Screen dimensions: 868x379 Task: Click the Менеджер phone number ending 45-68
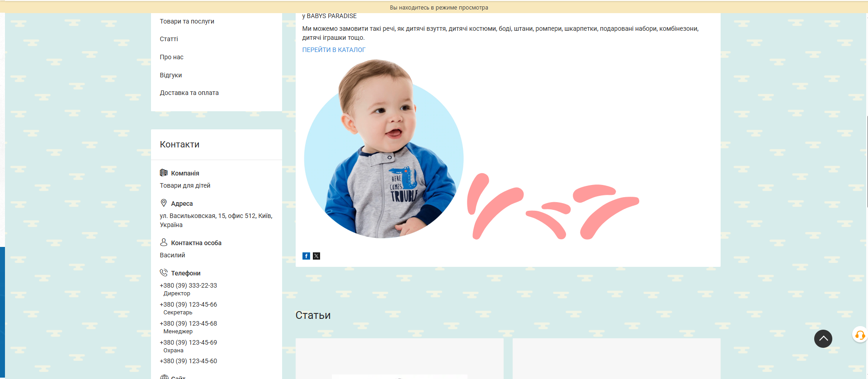188,323
